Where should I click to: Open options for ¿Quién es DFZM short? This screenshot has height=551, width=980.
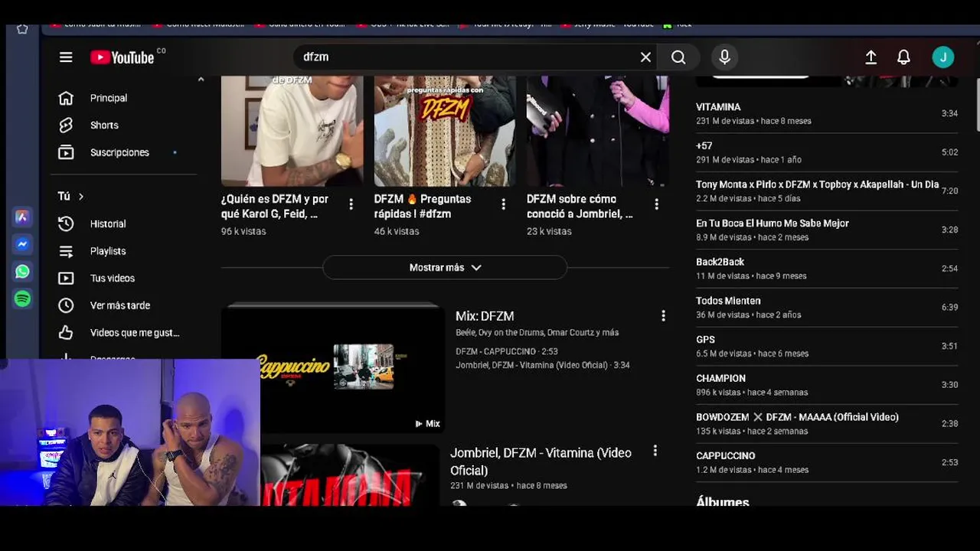(x=351, y=204)
